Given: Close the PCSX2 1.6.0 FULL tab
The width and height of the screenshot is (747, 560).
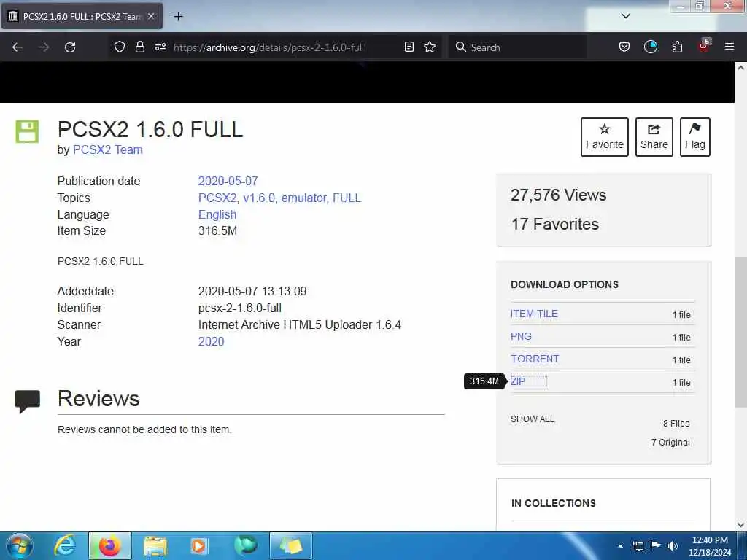Looking at the screenshot, I should (x=151, y=16).
